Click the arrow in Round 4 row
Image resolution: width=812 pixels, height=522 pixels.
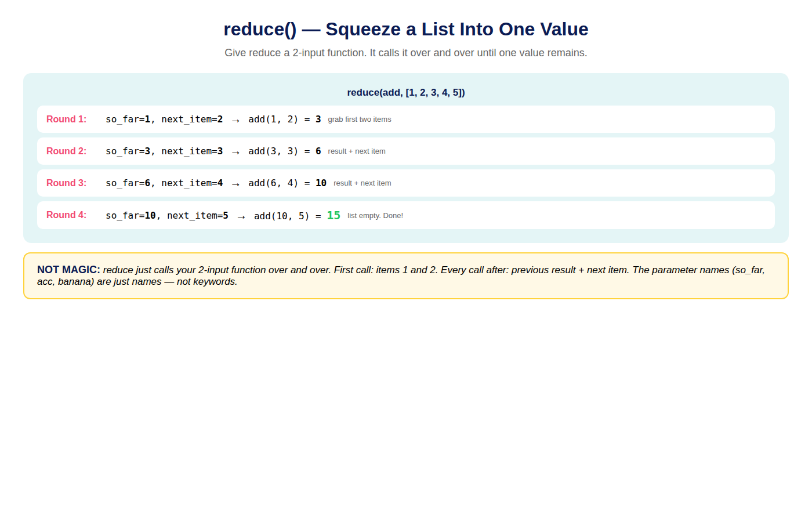241,216
